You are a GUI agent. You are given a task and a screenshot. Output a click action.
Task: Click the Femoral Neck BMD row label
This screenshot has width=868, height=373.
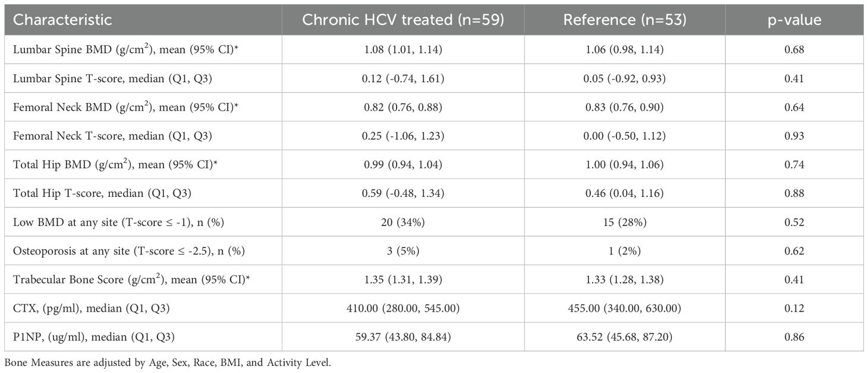(x=112, y=107)
